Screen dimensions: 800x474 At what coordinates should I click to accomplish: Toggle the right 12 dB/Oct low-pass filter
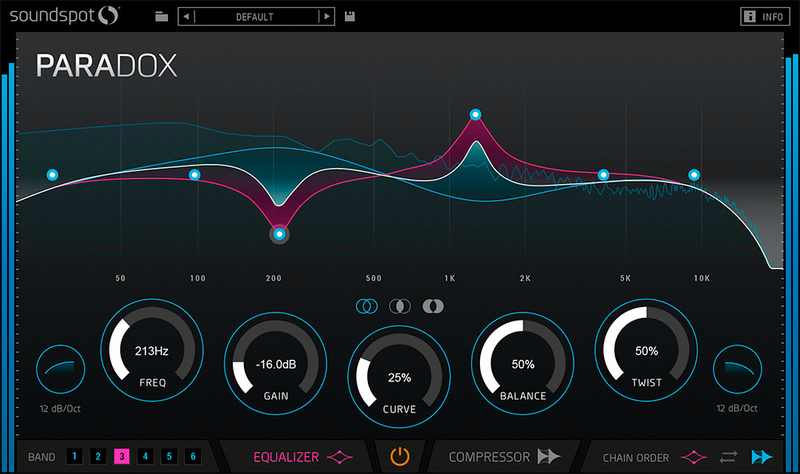pos(738,371)
